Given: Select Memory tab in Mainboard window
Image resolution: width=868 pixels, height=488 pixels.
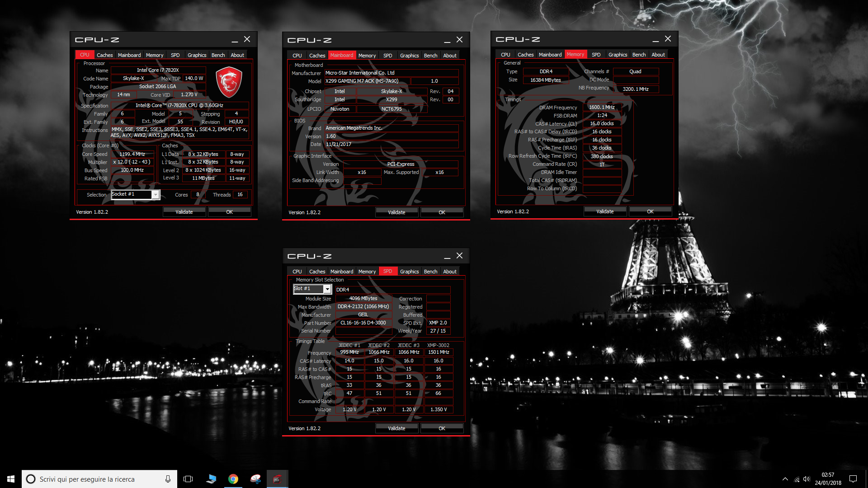Looking at the screenshot, I should tap(367, 56).
